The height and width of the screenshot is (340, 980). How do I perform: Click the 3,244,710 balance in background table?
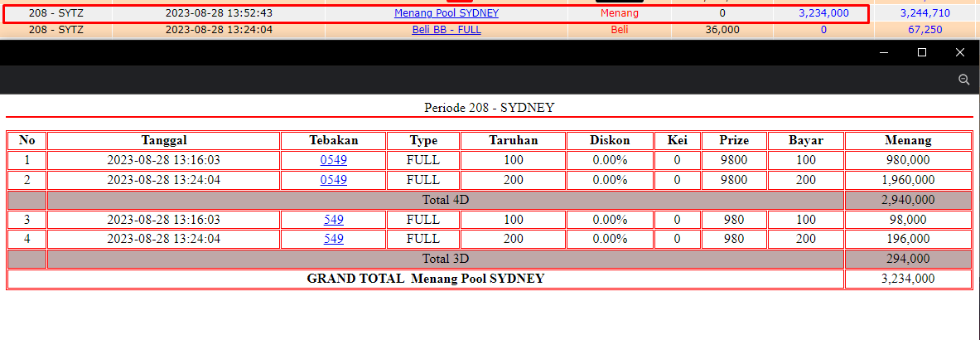click(925, 12)
